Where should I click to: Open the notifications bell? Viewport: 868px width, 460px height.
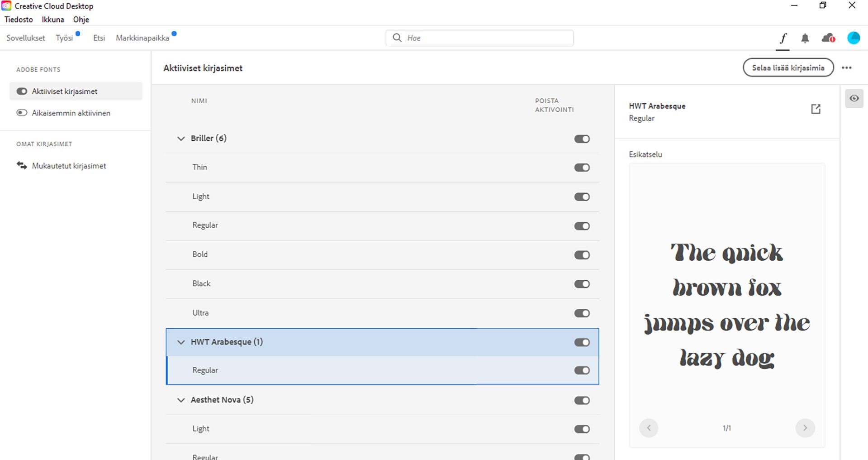tap(805, 38)
